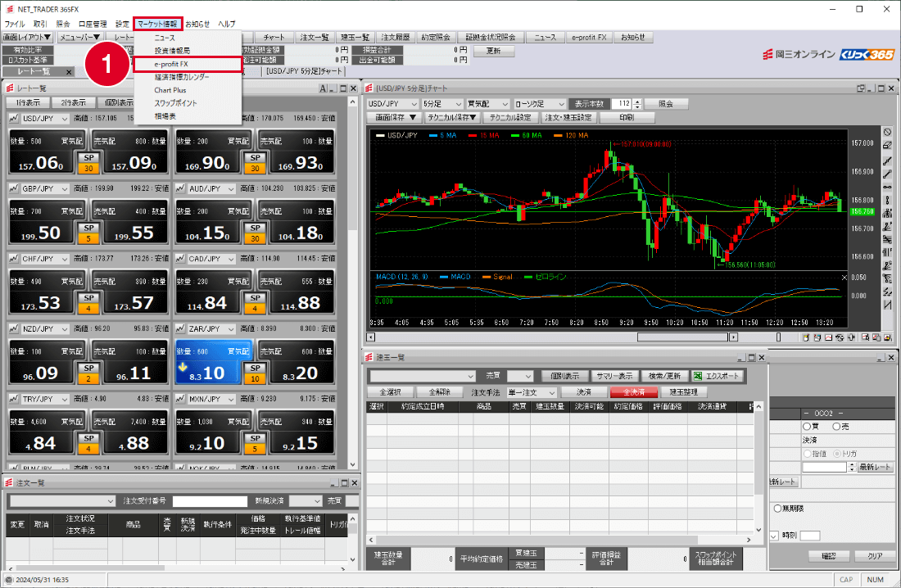Switch to the [USD/JPY 5分足]チャート tab
901x588 pixels.
click(303, 71)
